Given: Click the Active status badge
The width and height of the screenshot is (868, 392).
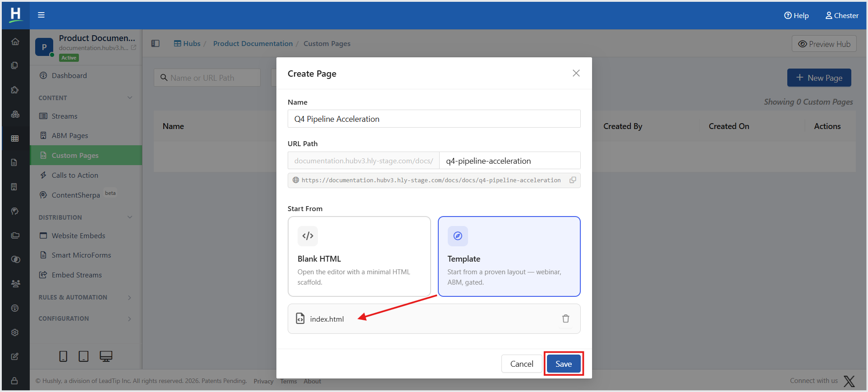Looking at the screenshot, I should pos(69,58).
